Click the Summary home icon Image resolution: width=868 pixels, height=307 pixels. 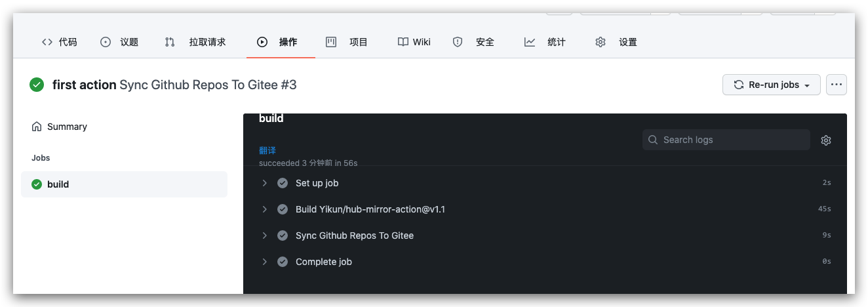tap(37, 127)
